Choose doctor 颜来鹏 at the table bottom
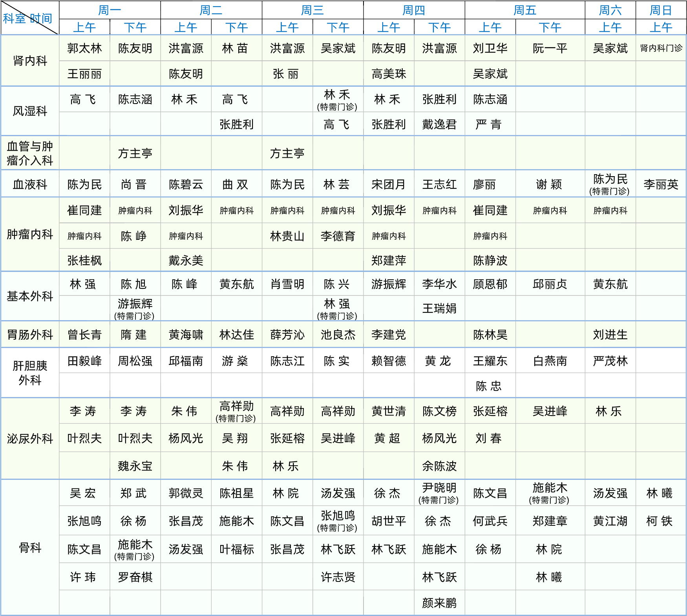The height and width of the screenshot is (616, 687). click(439, 603)
